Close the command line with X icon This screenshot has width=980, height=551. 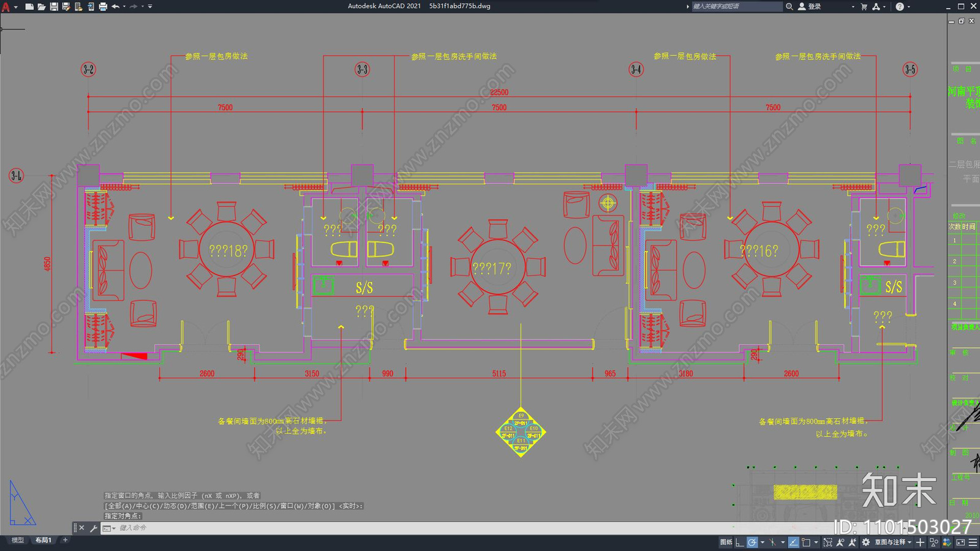[81, 528]
